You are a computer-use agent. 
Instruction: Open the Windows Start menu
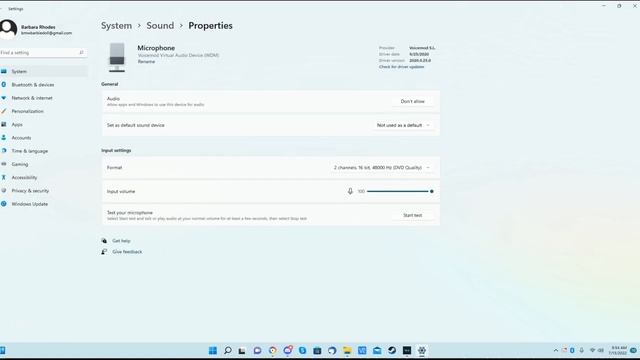(213, 350)
